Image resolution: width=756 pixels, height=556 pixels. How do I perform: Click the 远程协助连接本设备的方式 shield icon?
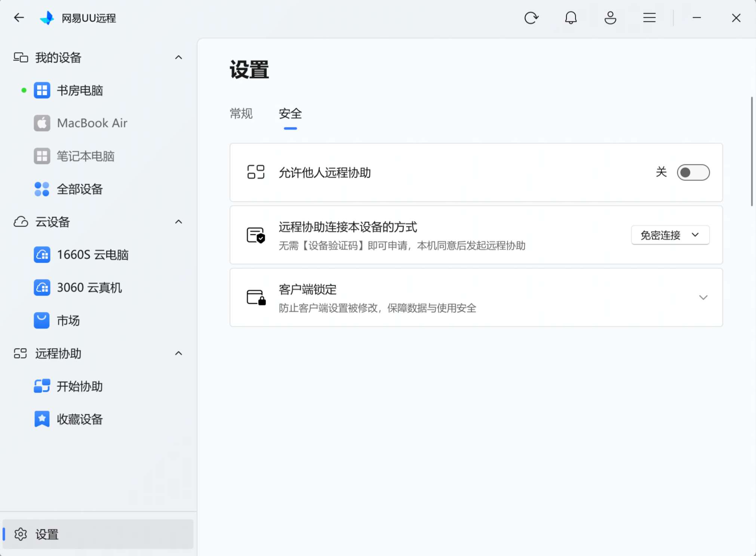(x=256, y=235)
